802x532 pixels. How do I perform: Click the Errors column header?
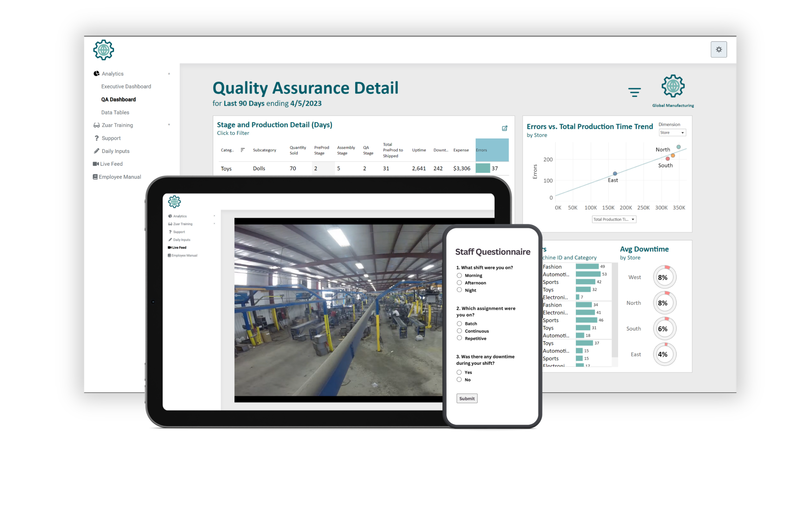[491, 150]
